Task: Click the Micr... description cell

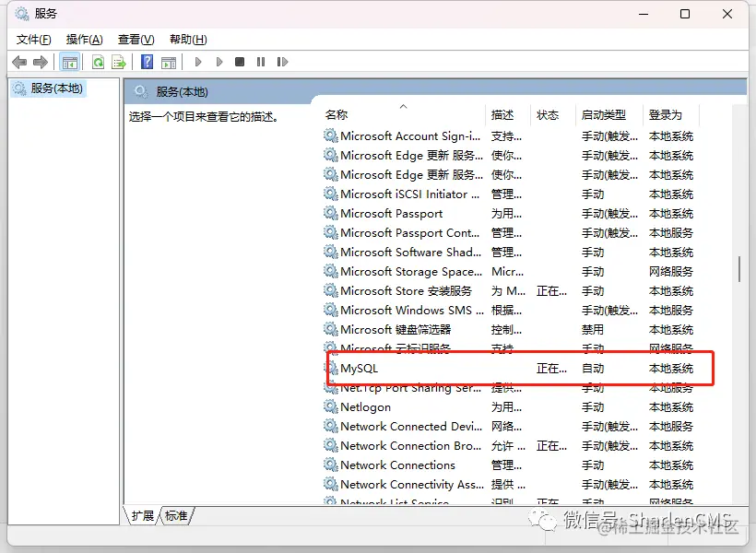Action: pos(508,272)
